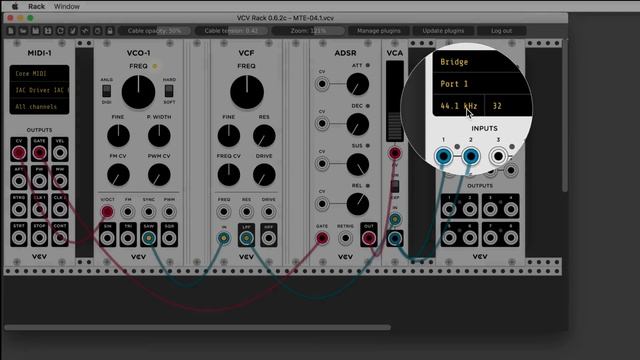
Task: Click the Power meter toolbar icon
Action: (x=85, y=31)
